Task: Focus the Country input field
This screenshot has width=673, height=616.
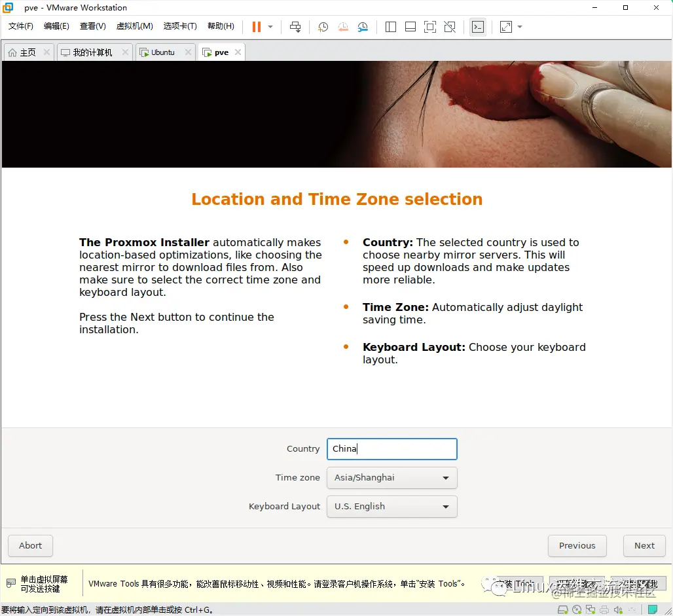Action: pyautogui.click(x=392, y=449)
